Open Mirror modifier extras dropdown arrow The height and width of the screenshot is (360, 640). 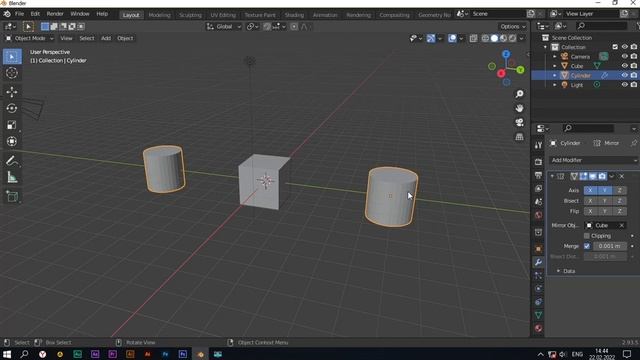coord(611,176)
